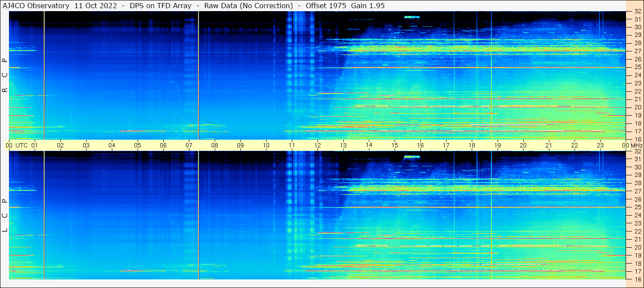
Task: Choose the 10 hour mark on time axis
Action: click(x=266, y=145)
